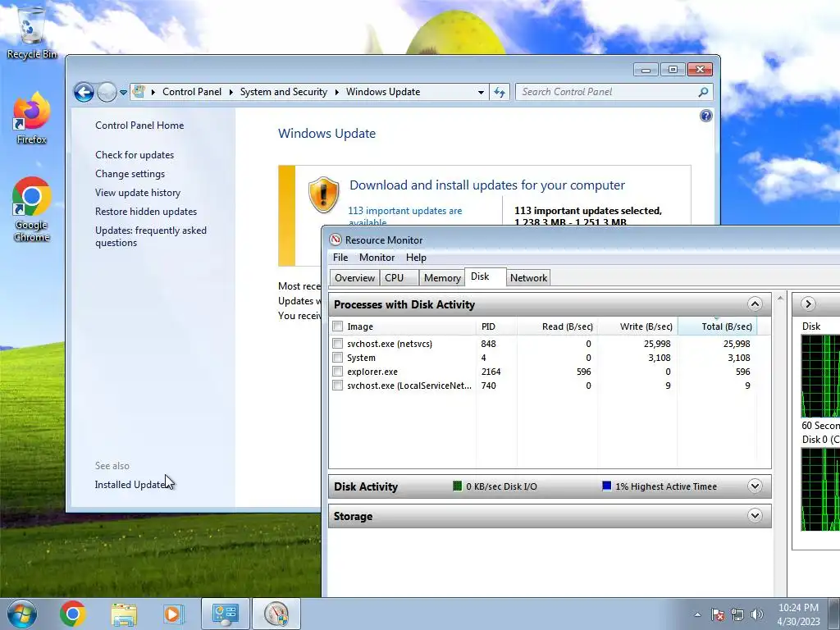Click the graph pane arrow button
This screenshot has width=840, height=630.
[808, 304]
